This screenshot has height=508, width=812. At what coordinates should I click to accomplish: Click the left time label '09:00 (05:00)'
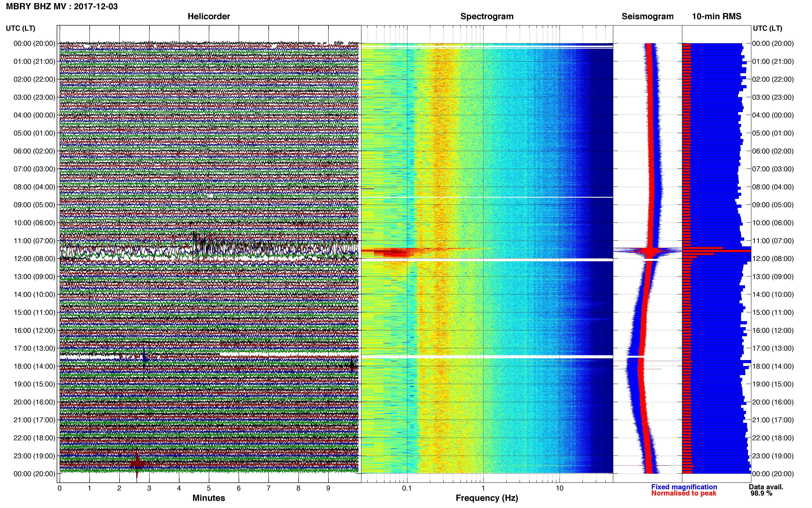(34, 205)
